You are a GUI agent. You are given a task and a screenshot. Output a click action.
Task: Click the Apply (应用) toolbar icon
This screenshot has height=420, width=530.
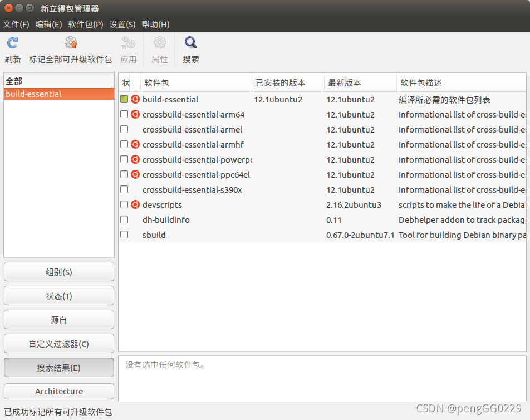(x=129, y=43)
